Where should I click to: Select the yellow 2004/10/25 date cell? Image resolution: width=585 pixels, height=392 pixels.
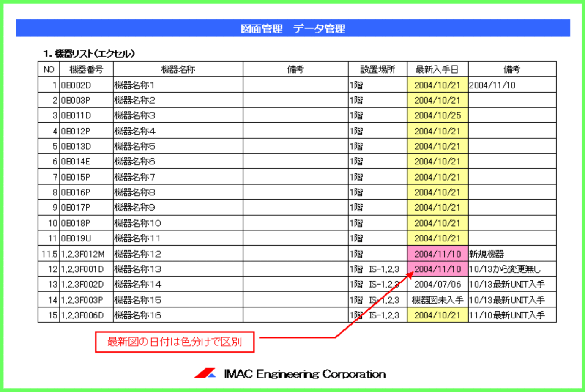(x=437, y=115)
